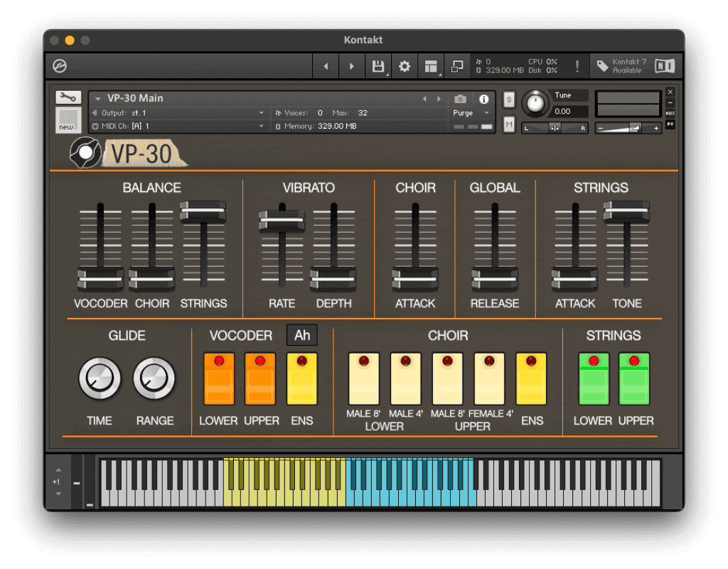Image resolution: width=728 pixels, height=569 pixels.
Task: Mute the VP-30 instrument
Action: coord(509,125)
